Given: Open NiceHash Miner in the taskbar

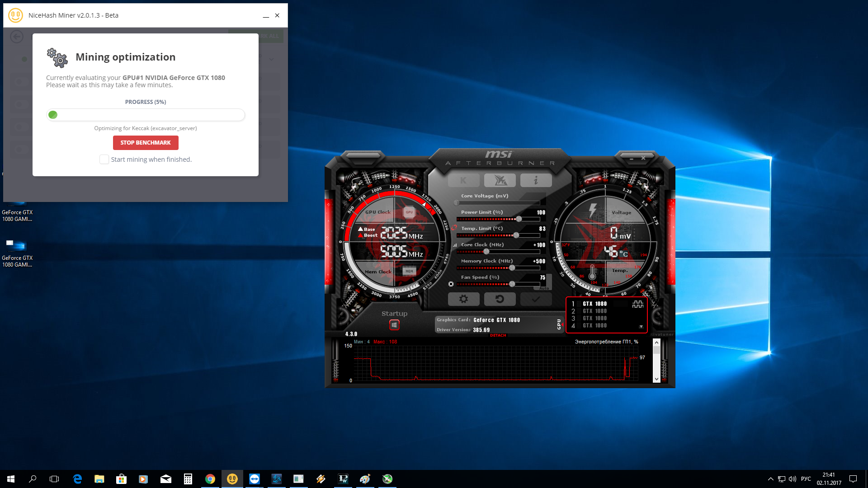Looking at the screenshot, I should click(232, 479).
